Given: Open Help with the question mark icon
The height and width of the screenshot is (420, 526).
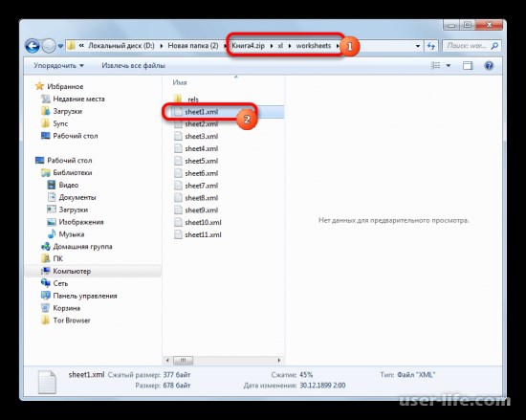Looking at the screenshot, I should click(x=489, y=65).
